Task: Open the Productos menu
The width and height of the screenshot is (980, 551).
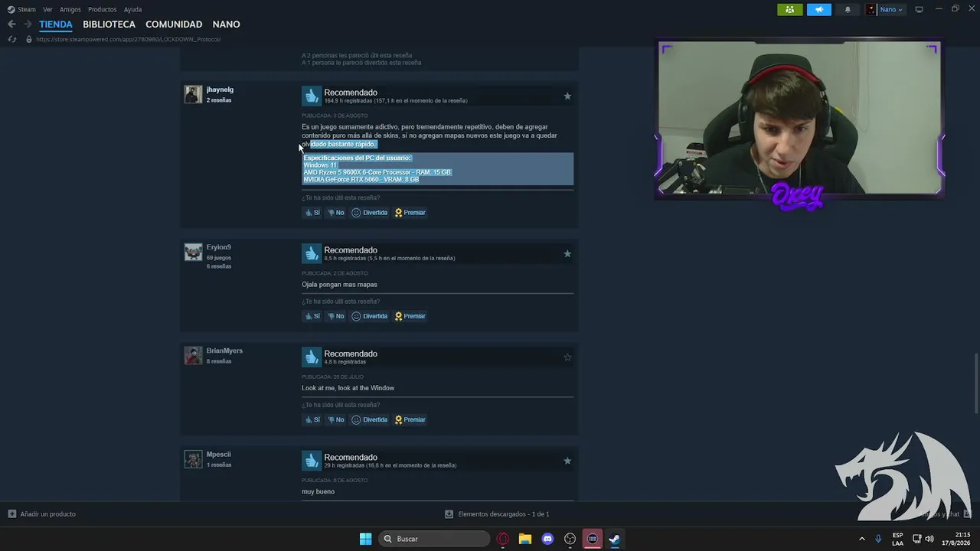Action: pyautogui.click(x=103, y=9)
